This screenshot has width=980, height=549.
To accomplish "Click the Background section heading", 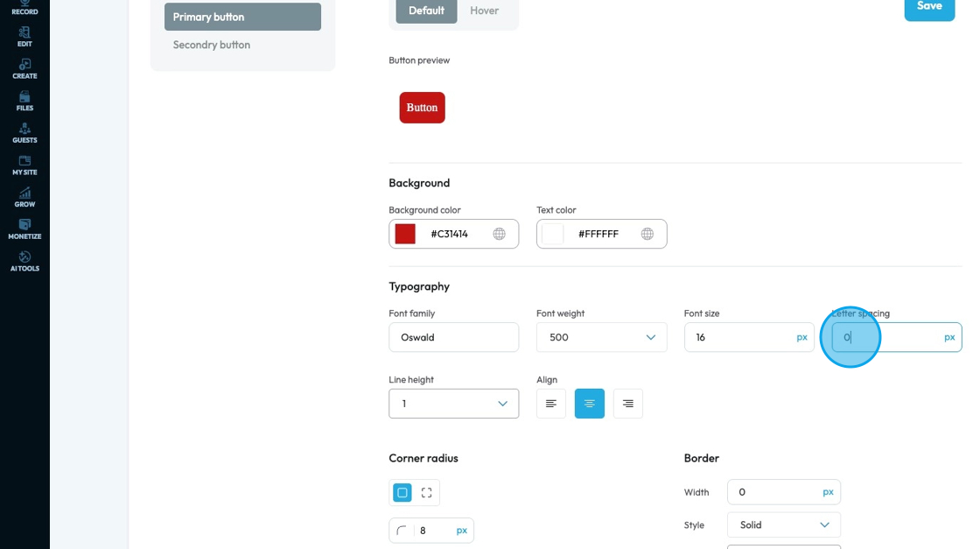I will point(419,183).
